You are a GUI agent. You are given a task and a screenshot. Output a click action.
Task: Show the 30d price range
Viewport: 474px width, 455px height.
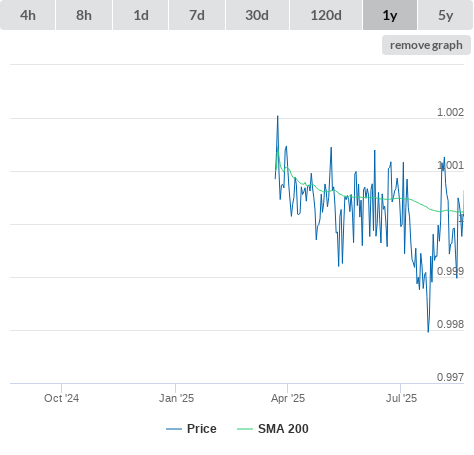[x=257, y=15]
